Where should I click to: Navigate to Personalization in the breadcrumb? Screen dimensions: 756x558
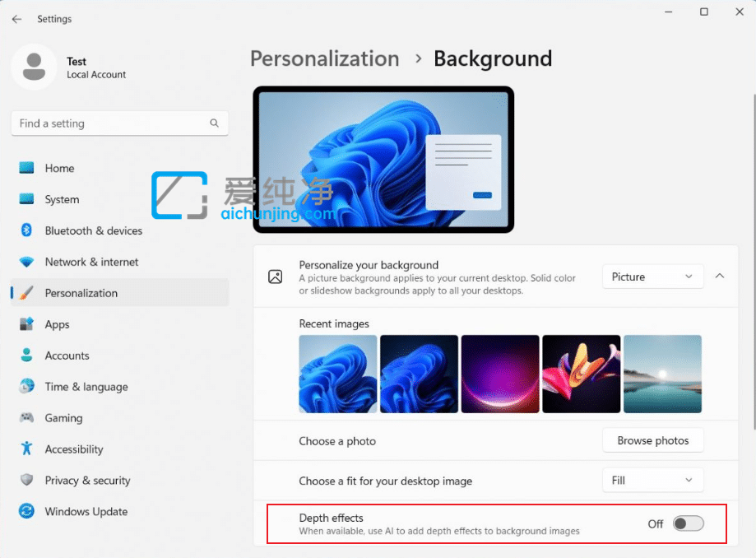324,59
